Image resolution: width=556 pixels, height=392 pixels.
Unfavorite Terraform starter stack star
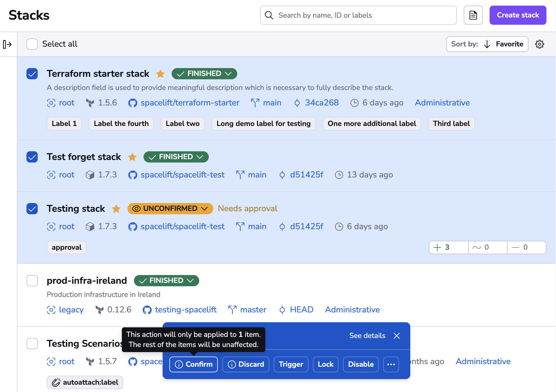coord(160,74)
